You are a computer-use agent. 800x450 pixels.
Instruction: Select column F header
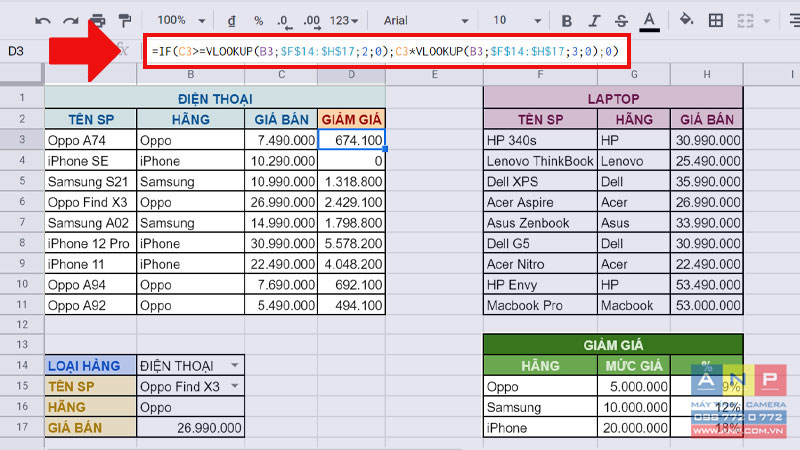[x=540, y=74]
